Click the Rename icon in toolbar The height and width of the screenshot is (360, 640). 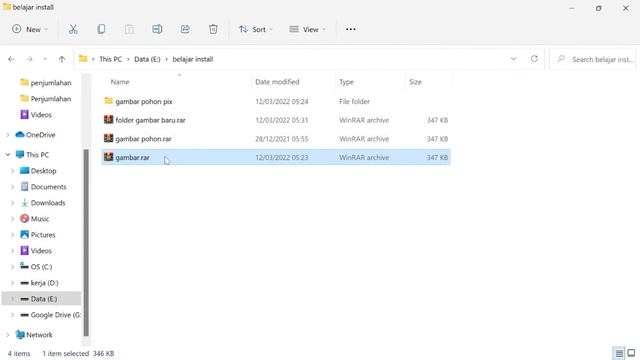157,29
